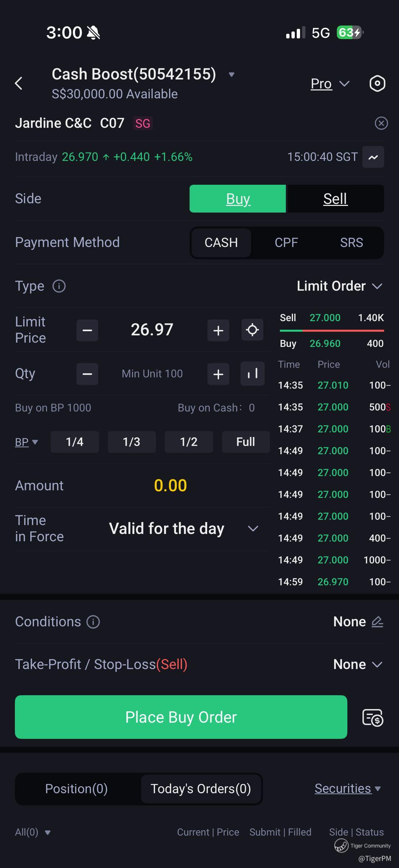The image size is (399, 868).
Task: Open the trade settings hexagon icon
Action: 377,84
